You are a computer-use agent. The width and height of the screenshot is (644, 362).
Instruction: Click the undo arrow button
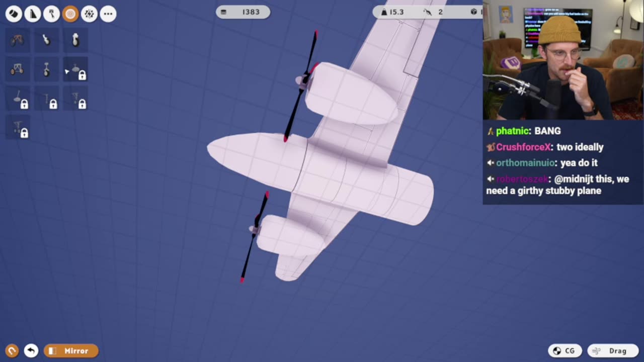31,350
